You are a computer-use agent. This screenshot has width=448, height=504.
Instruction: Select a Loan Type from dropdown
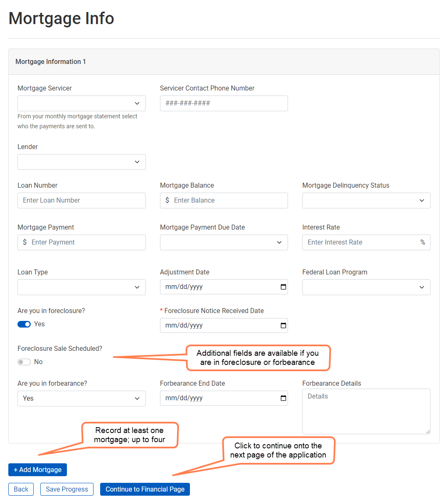point(81,287)
